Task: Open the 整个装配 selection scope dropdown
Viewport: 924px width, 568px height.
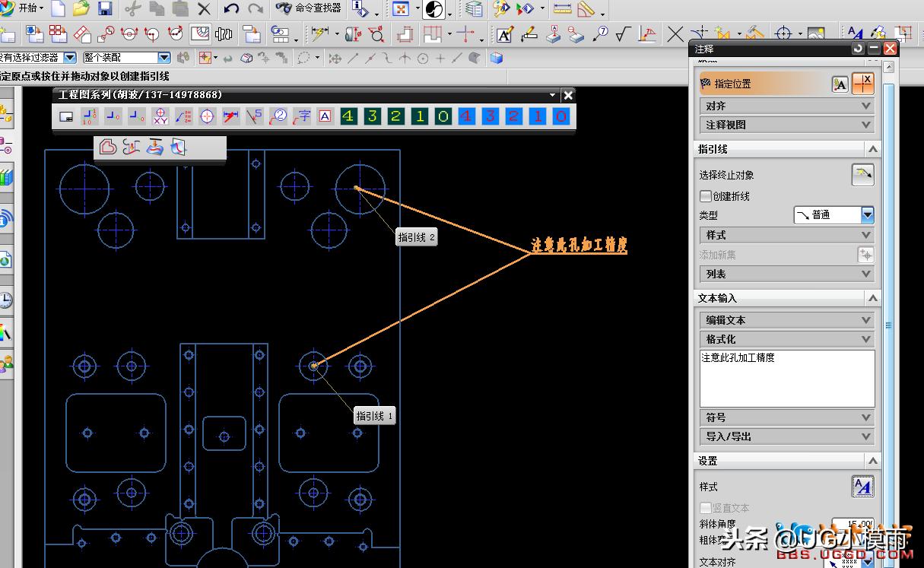Action: pyautogui.click(x=164, y=58)
